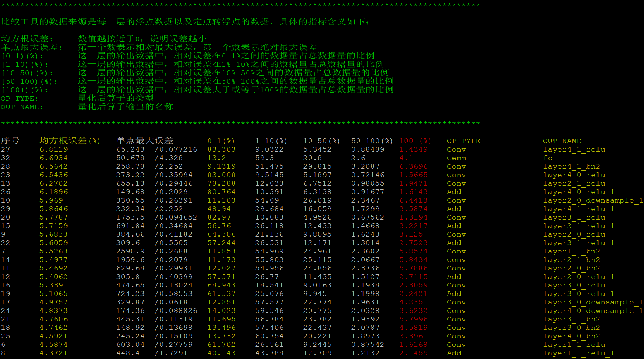The width and height of the screenshot is (644, 359).
Task: Click the 1753.5 max error value
Action: tap(130, 217)
